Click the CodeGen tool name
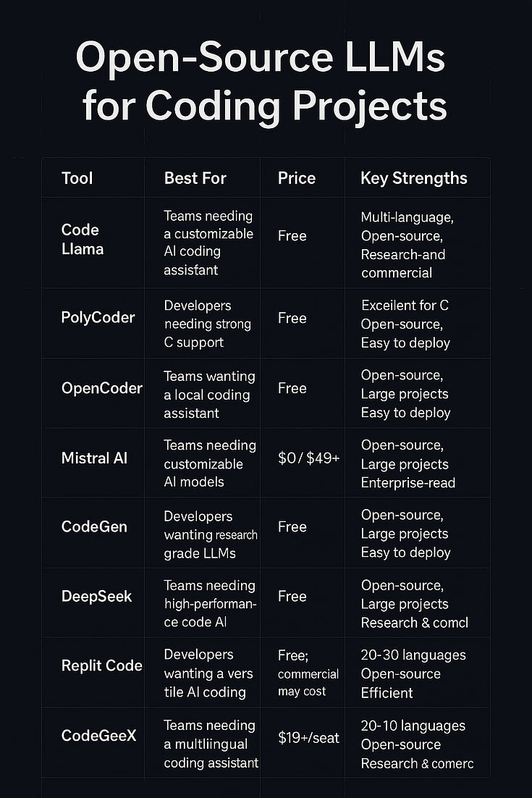Viewport: 532px width, 798px height. (94, 526)
